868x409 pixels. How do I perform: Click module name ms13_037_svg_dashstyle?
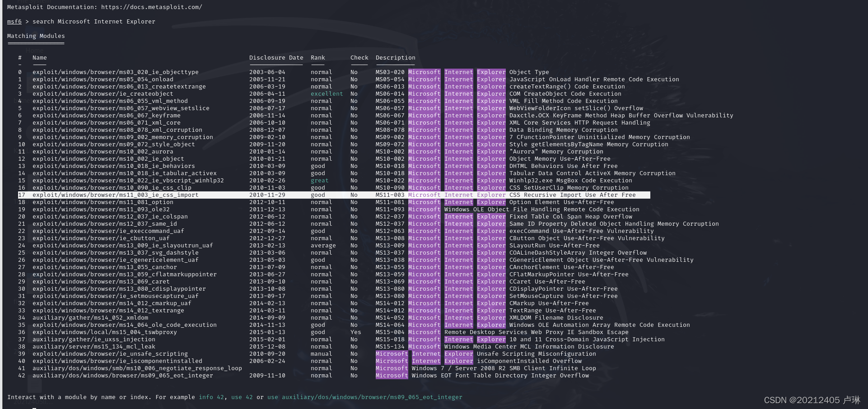coord(116,253)
